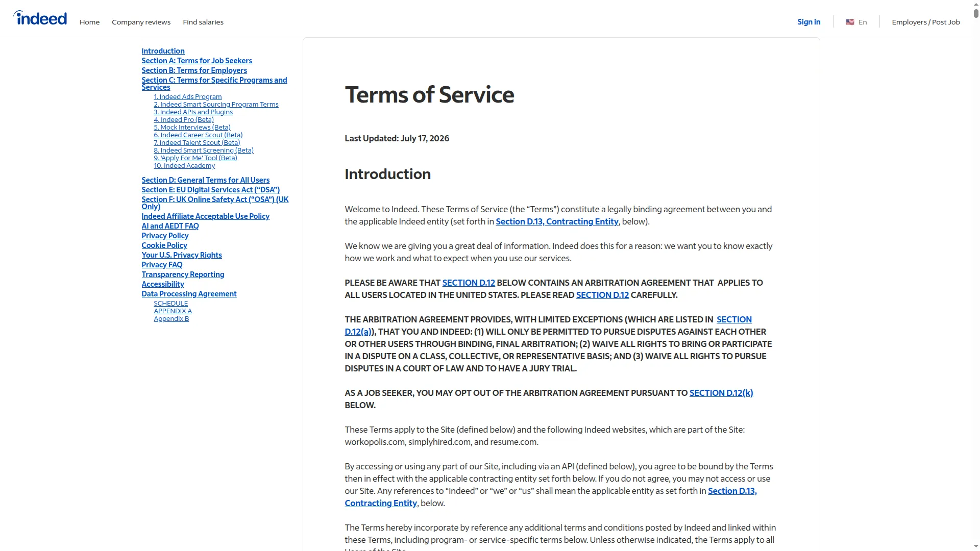Open Company reviews in top navigation
This screenshot has height=551, width=980.
click(141, 22)
